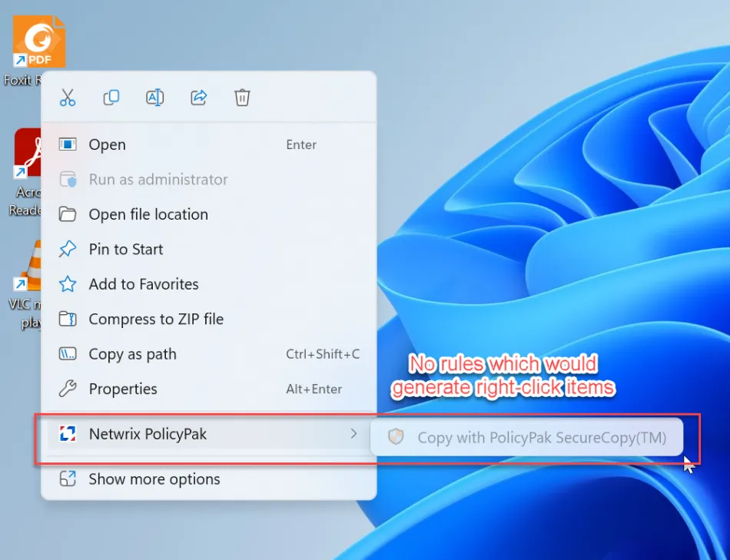Expand the Netwrix PolicyPak submenu

point(209,434)
